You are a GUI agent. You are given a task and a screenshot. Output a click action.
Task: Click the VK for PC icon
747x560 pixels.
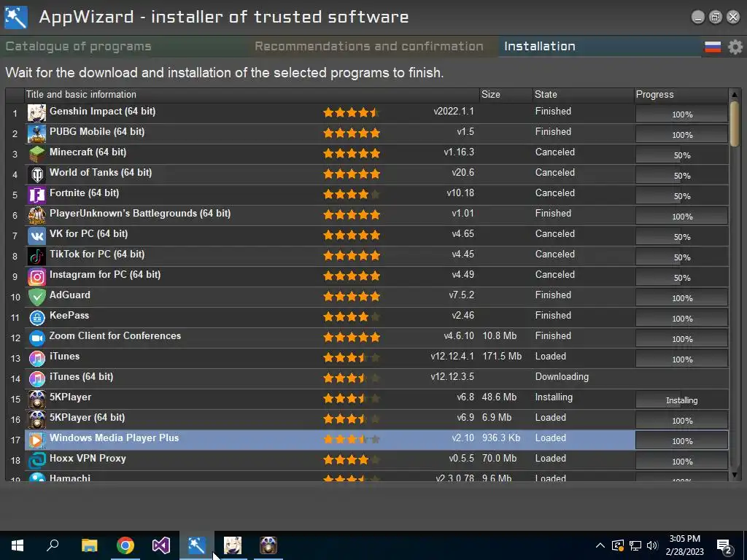pyautogui.click(x=36, y=236)
